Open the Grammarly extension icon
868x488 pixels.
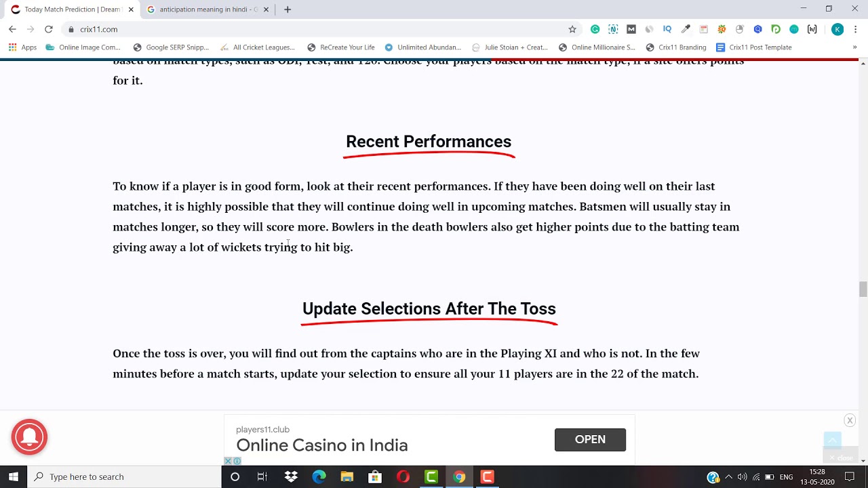coord(595,29)
